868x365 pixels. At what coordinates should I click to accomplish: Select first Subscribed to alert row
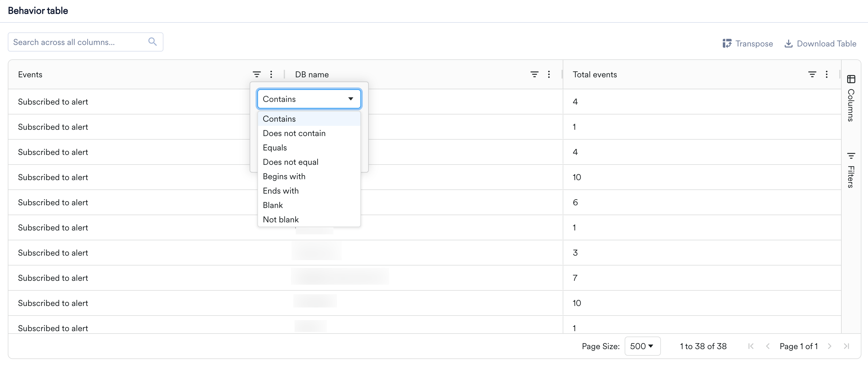coord(53,102)
